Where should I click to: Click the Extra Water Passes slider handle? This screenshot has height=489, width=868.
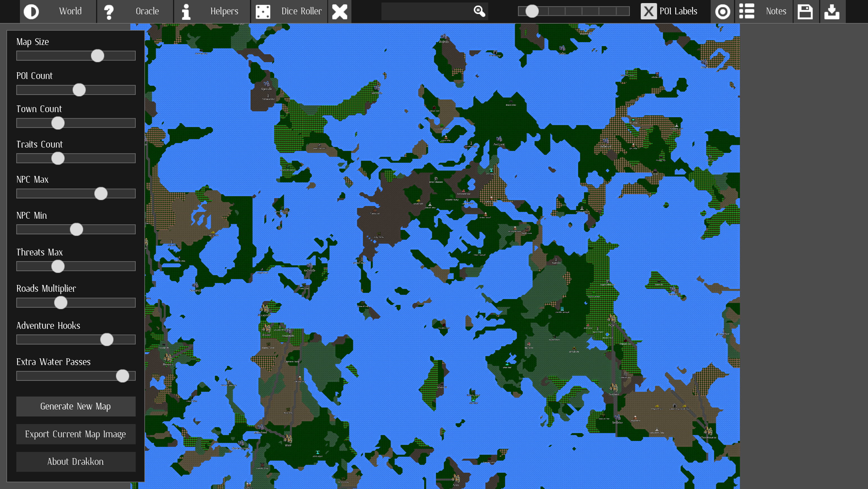tap(122, 376)
